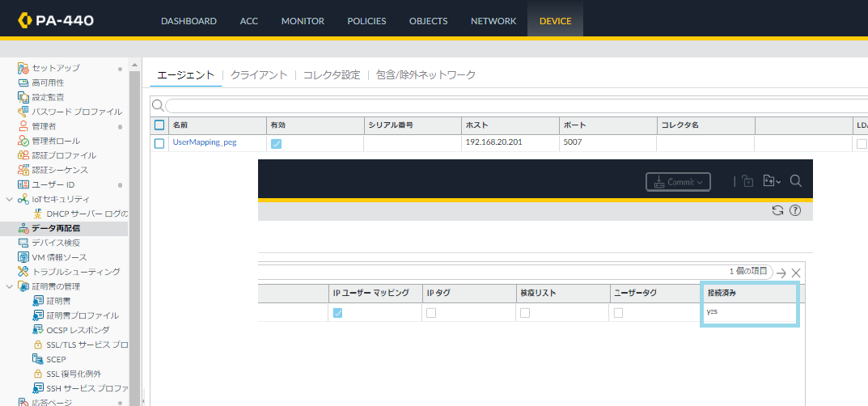Switch to the 包含/除外ネットワーク subtab
Screen dimensions: 868x406
[x=426, y=75]
